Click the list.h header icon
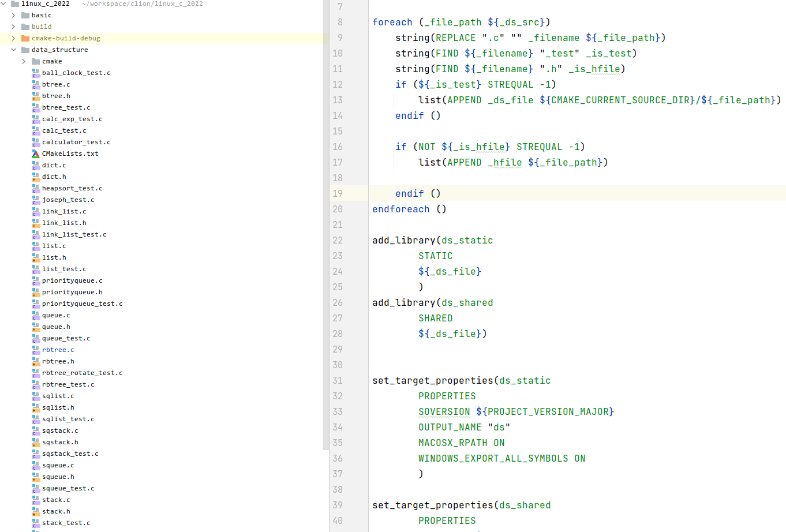Viewport: 786px width, 532px height. click(x=35, y=257)
